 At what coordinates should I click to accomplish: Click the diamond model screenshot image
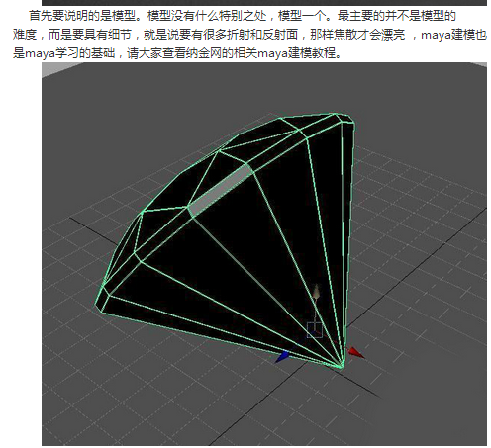[264, 254]
